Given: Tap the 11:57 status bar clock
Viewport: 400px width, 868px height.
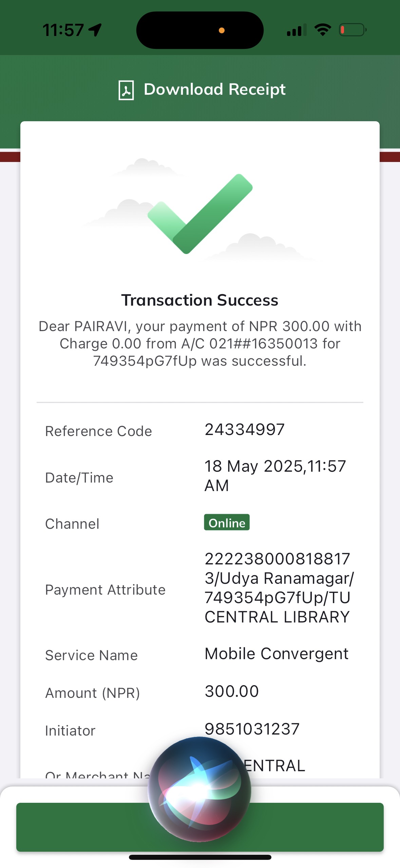Looking at the screenshot, I should coord(63,30).
